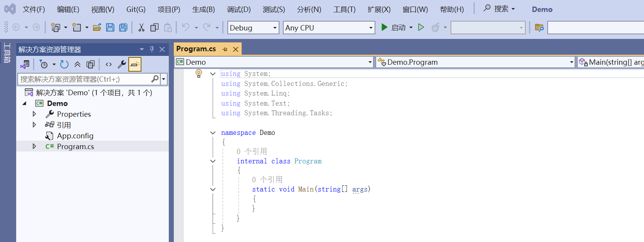Open Solution Explorer search options dropdown
644x242 pixels.
pos(164,79)
